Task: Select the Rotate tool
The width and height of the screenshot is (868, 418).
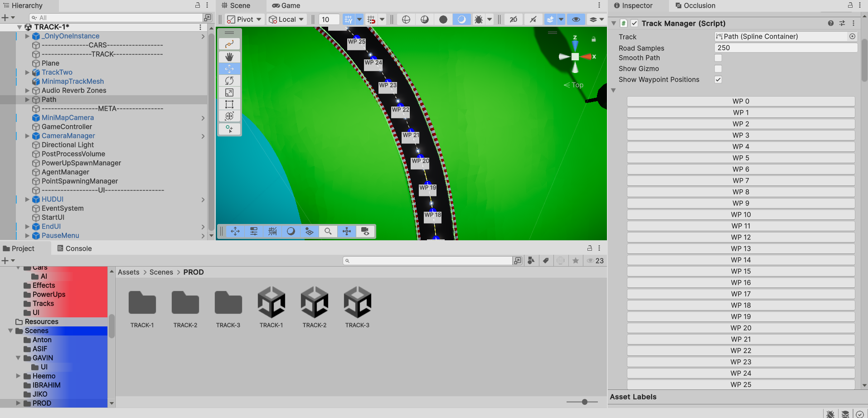Action: [229, 81]
